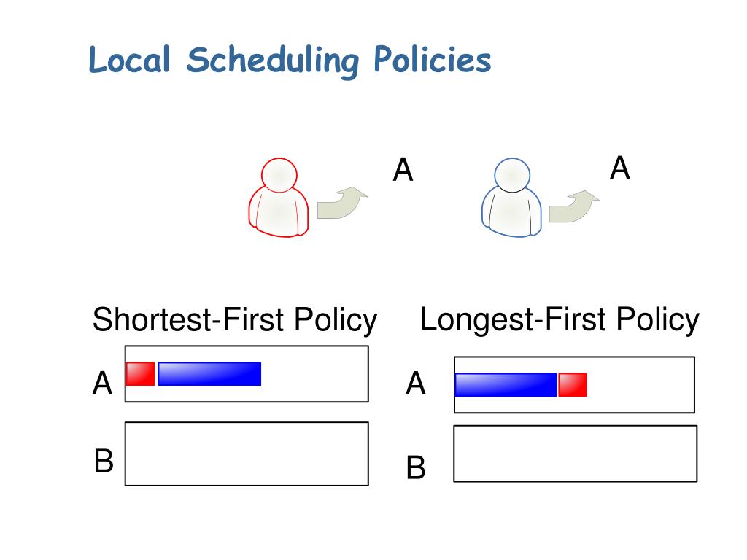Select the arrow beside the red user
The image size is (747, 560).
pyautogui.click(x=342, y=203)
